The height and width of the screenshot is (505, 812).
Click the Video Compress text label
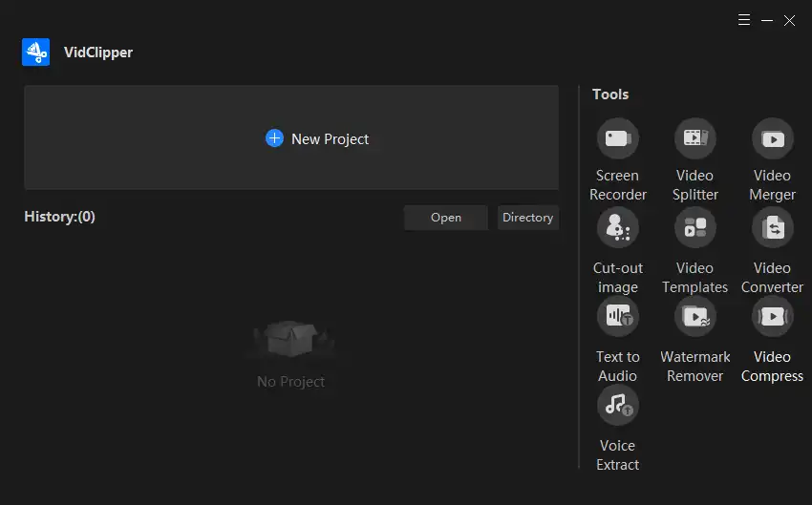point(772,367)
